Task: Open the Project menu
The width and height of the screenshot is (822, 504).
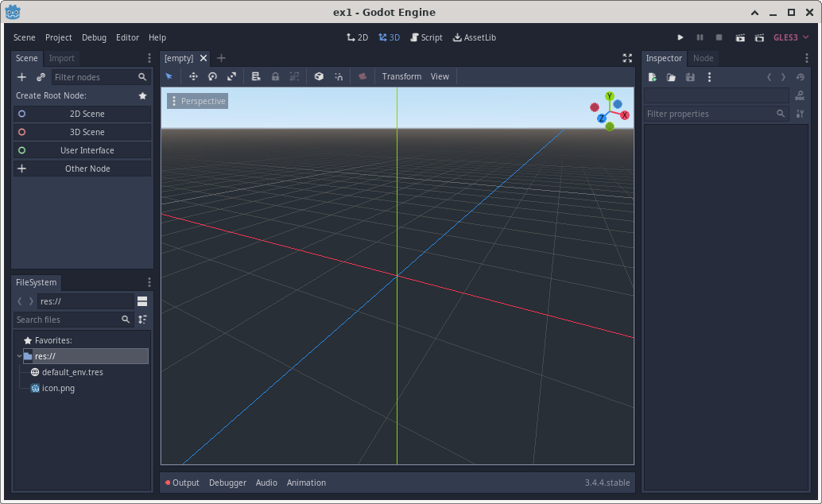Action: (x=59, y=37)
